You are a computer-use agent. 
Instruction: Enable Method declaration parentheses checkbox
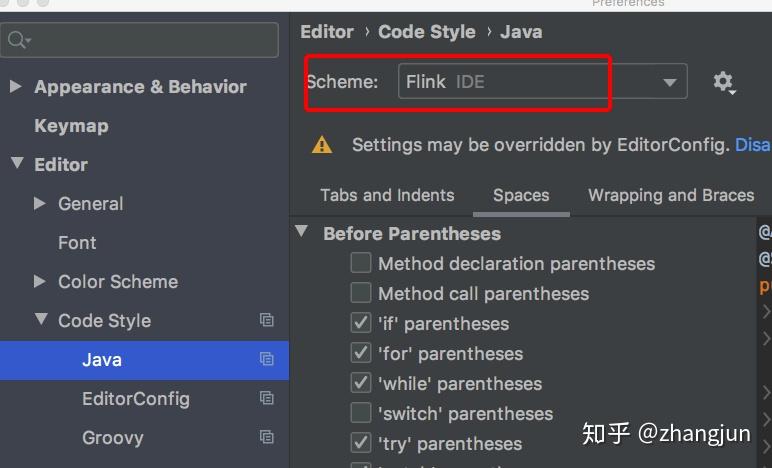coord(361,263)
